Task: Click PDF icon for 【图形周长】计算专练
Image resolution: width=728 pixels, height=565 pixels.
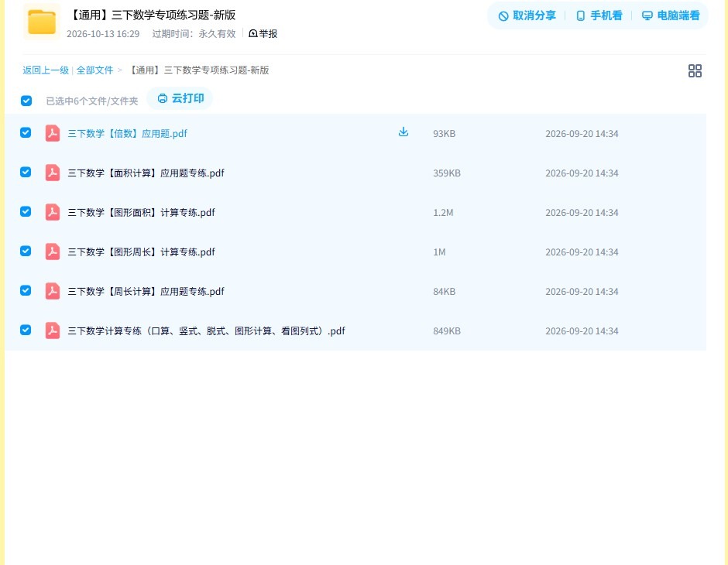Action: pos(53,252)
